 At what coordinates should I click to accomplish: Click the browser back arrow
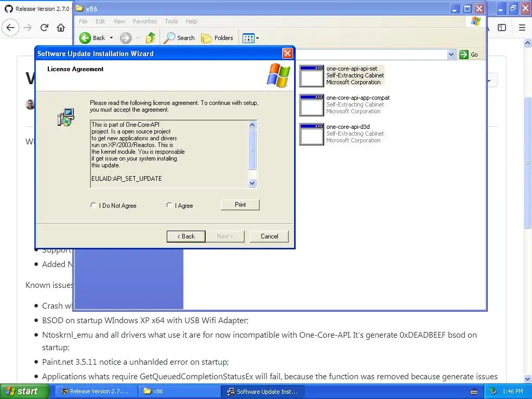pyautogui.click(x=10, y=28)
